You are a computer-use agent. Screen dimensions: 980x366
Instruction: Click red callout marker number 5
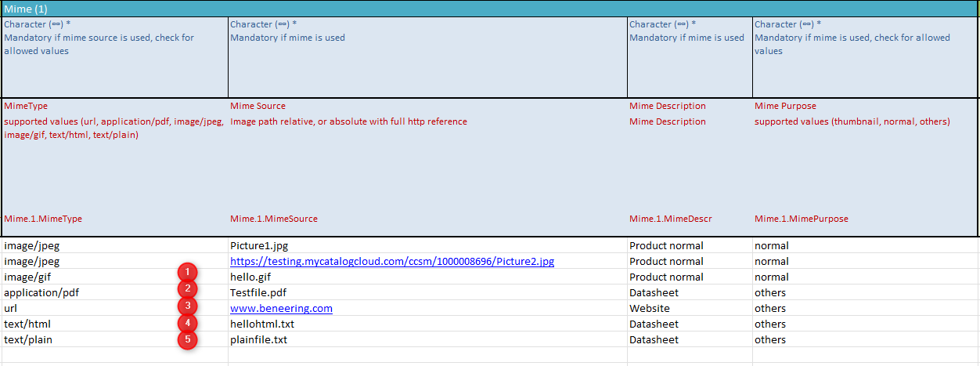(x=187, y=339)
